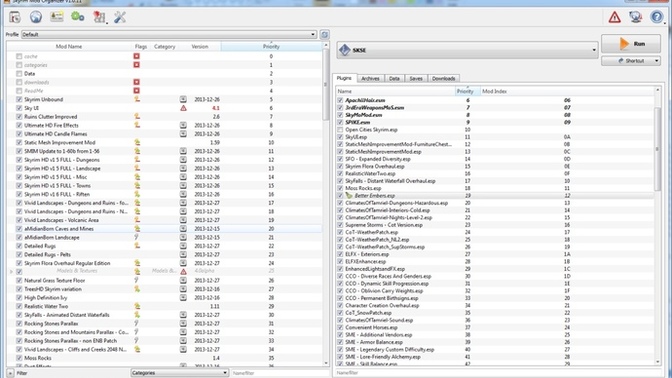Switch to the Data tab
The image size is (672, 378).
(x=394, y=78)
